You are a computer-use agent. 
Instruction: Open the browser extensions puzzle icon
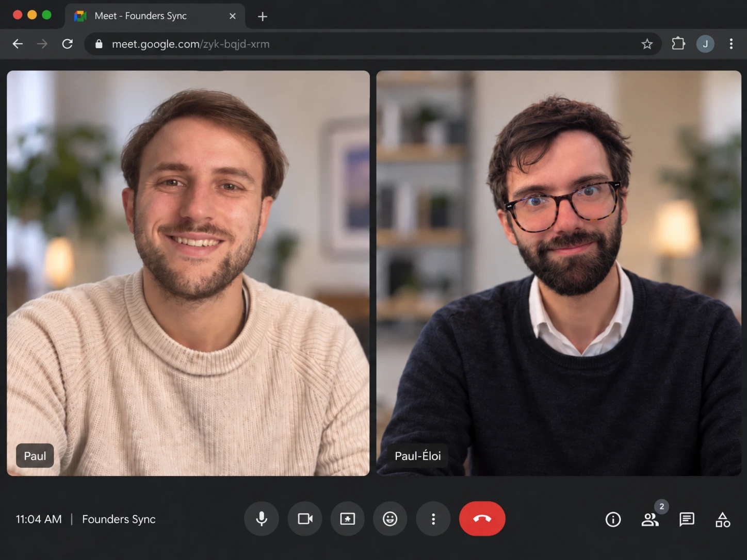678,44
